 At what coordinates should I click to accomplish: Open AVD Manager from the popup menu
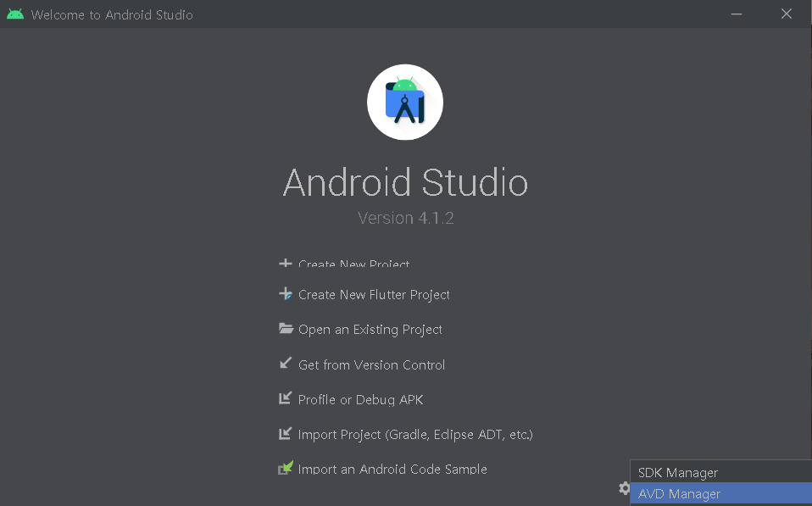pos(720,493)
